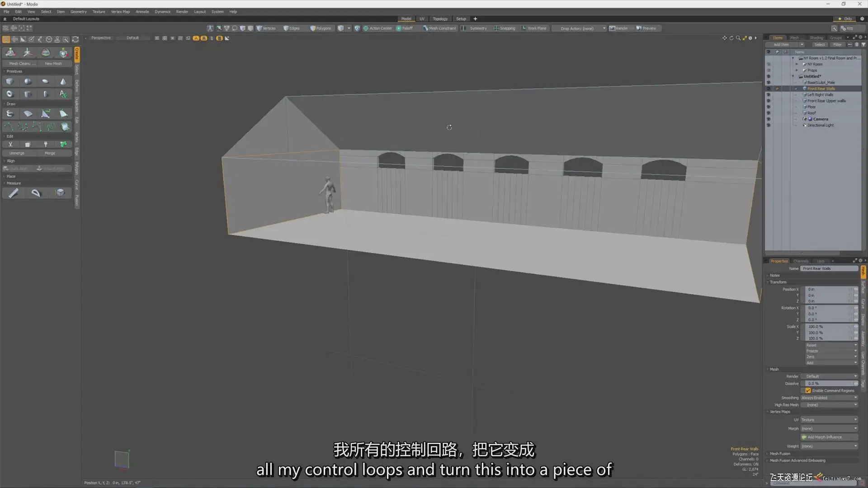Select the Cone primitive tool

pos(63,81)
